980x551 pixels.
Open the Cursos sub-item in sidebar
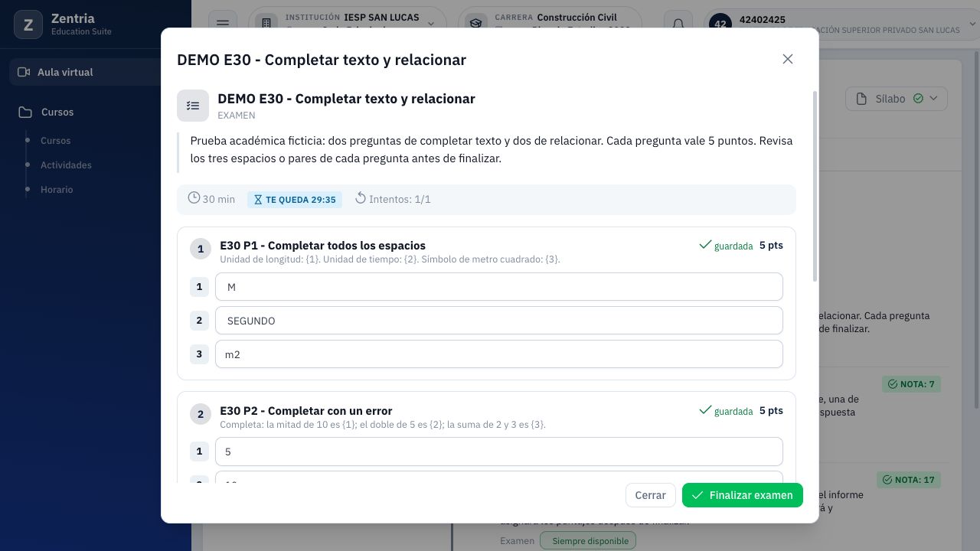click(x=55, y=141)
